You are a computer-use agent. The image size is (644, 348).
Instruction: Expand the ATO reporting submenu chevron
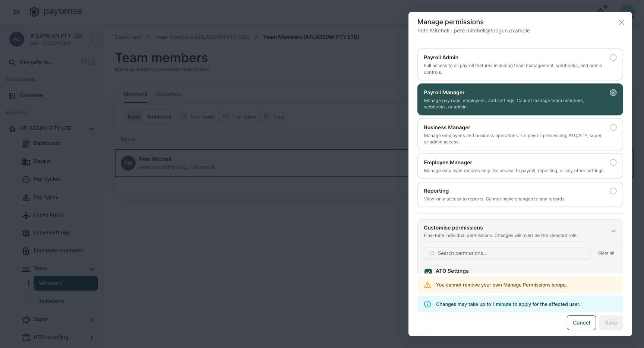tap(92, 338)
